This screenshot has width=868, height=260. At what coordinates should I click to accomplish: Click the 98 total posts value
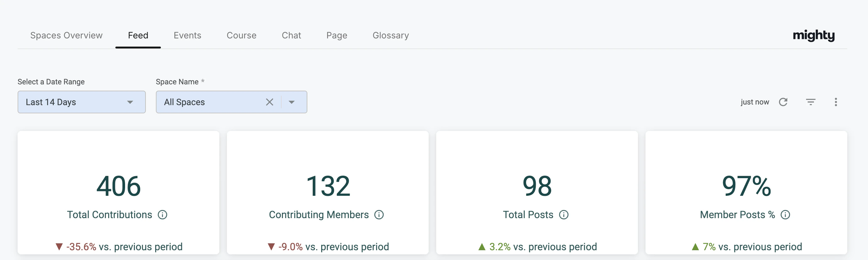tap(537, 186)
